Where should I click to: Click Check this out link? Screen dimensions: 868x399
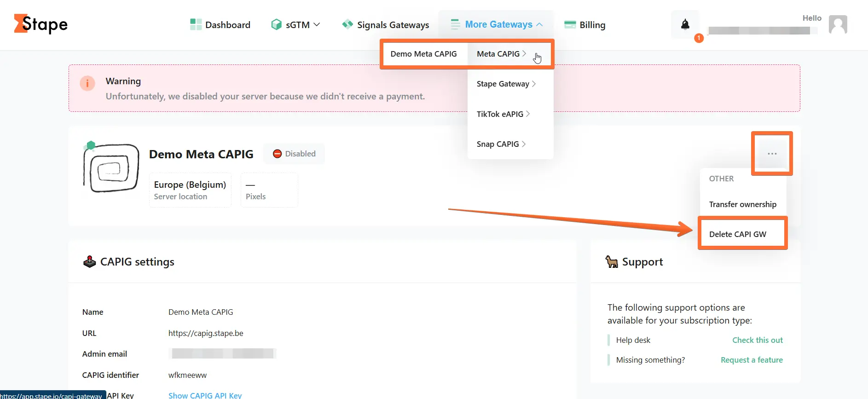coord(758,340)
